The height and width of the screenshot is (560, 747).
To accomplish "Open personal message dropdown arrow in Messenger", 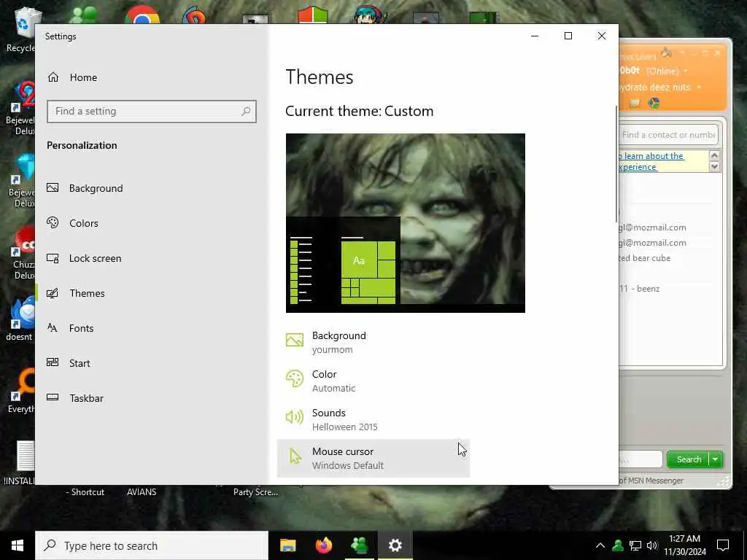I will click(699, 87).
